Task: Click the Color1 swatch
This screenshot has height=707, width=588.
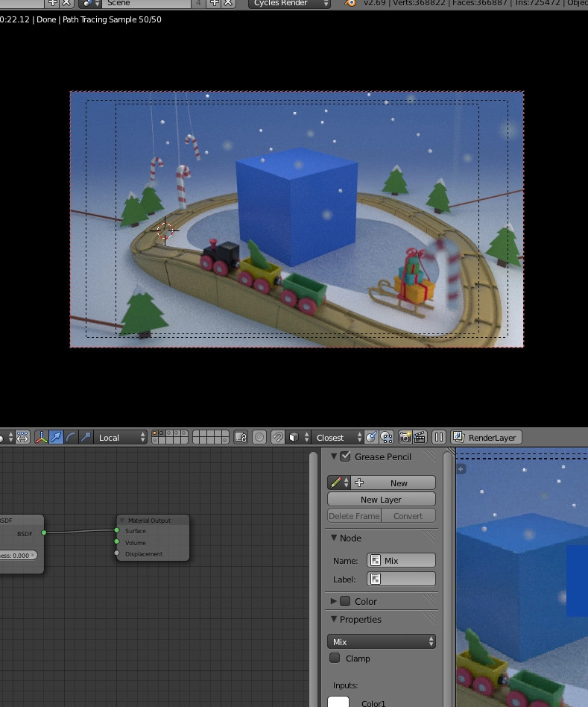Action: click(338, 702)
